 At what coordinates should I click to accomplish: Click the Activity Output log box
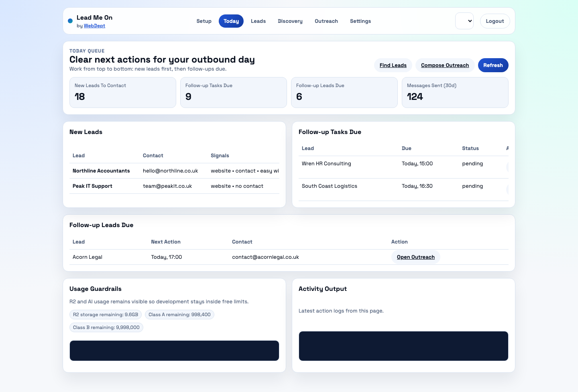pos(403,346)
